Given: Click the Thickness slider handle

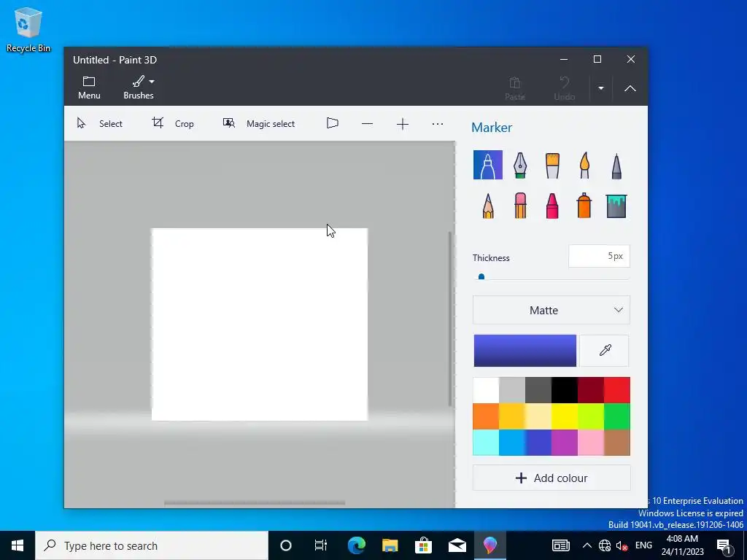Looking at the screenshot, I should pyautogui.click(x=481, y=276).
